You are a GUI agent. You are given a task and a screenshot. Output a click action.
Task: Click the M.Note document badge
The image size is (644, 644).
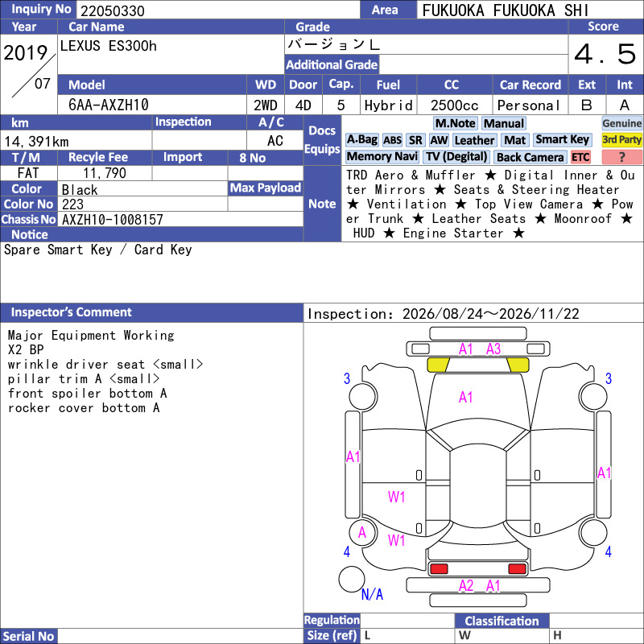pyautogui.click(x=455, y=123)
